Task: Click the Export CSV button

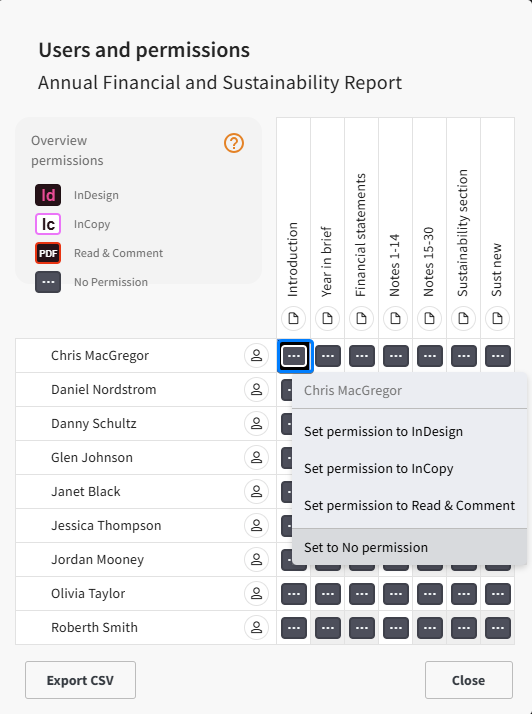Action: [80, 680]
